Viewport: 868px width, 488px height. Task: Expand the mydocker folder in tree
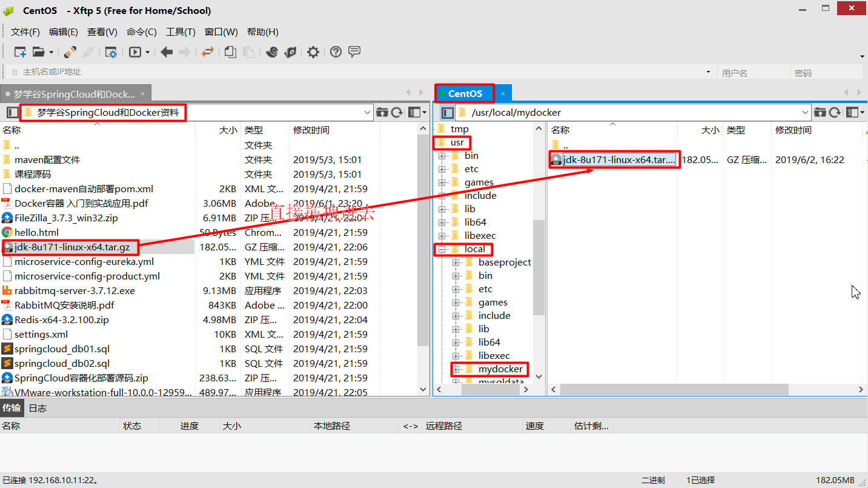click(x=456, y=369)
